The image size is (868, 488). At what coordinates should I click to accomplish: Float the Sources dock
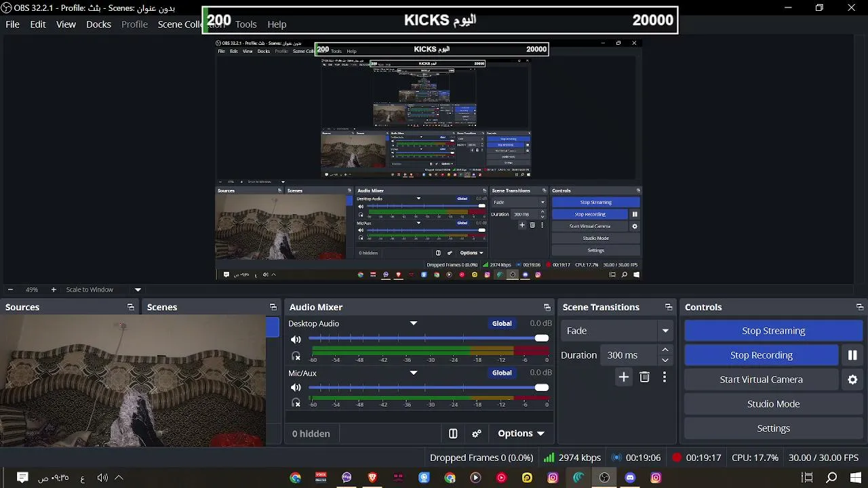click(131, 307)
